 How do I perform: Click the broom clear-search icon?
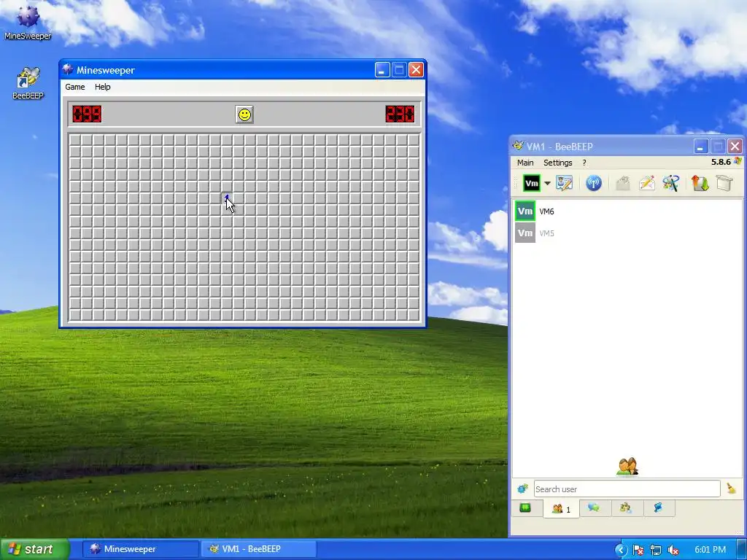(731, 489)
